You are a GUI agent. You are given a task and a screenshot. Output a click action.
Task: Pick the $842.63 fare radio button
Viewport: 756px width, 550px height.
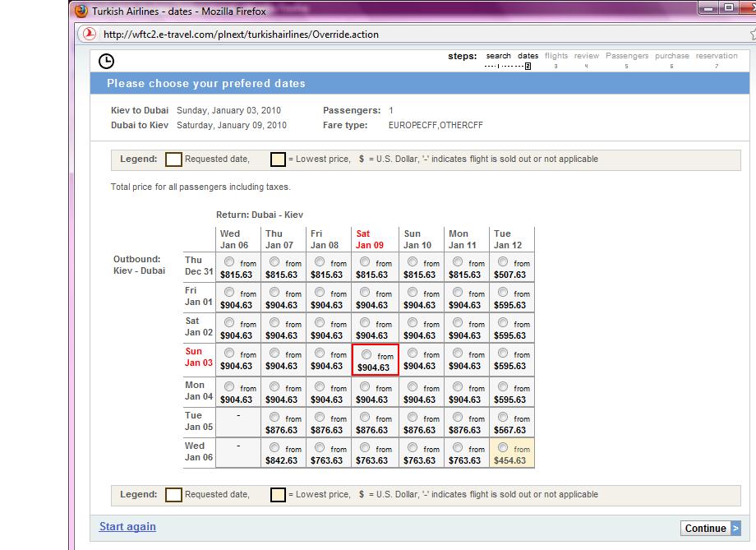(x=274, y=447)
